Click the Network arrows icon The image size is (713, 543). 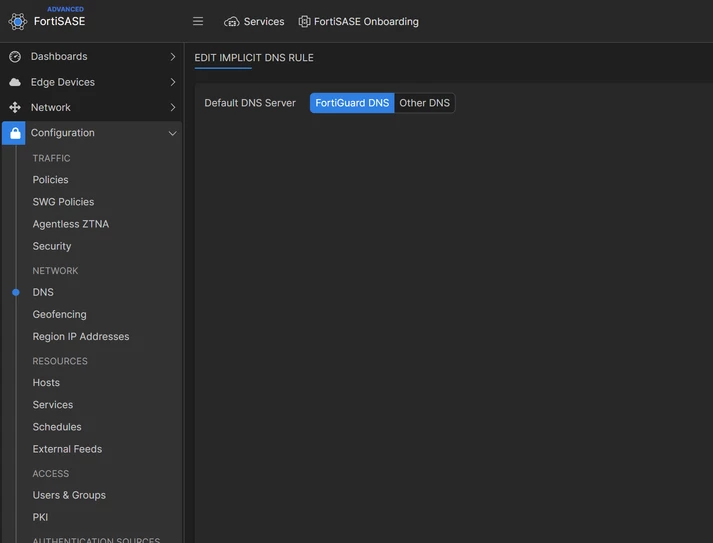click(15, 107)
